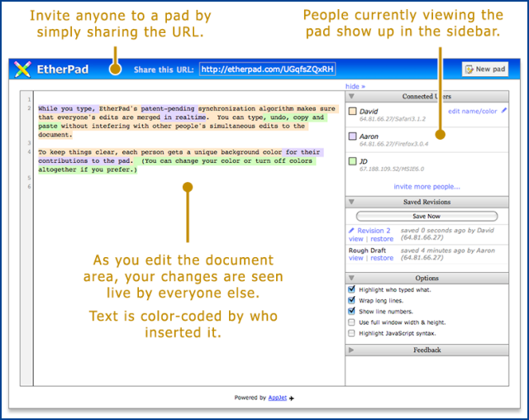Click 'saved 0 seconds ago by David' text
This screenshot has height=420, width=529.
pyautogui.click(x=447, y=231)
